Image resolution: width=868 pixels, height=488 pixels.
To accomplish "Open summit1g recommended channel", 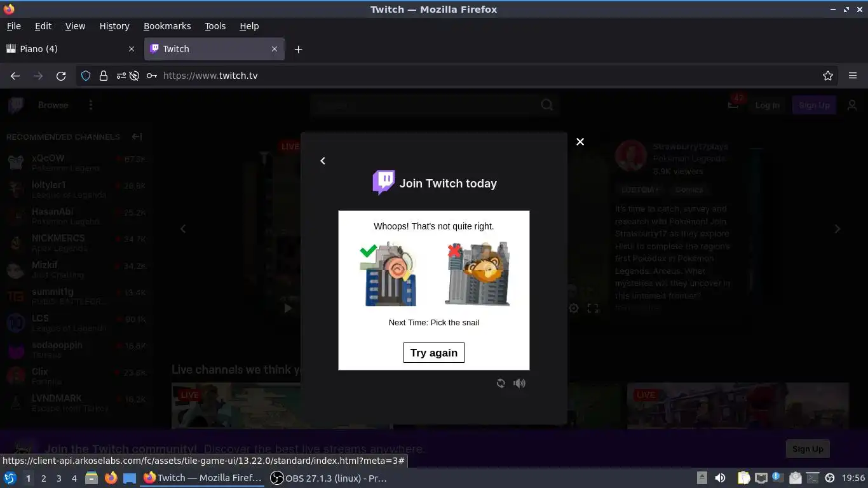I will click(x=76, y=296).
